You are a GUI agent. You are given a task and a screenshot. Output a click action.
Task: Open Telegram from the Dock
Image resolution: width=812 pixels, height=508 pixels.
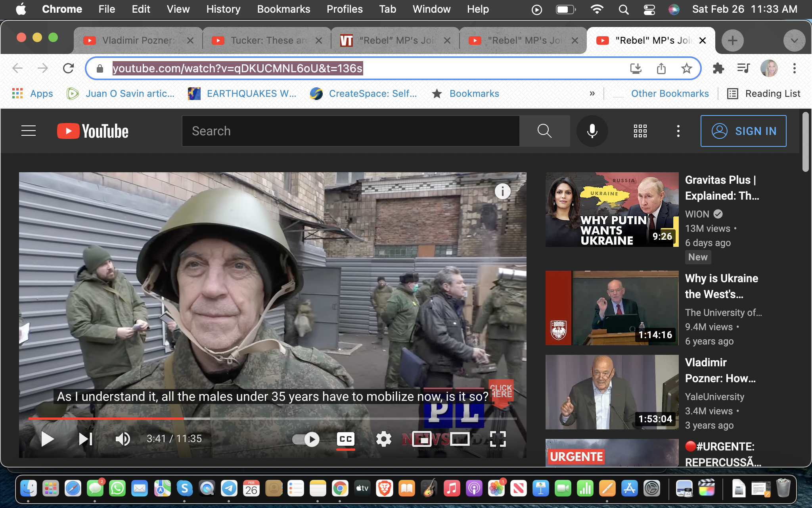pyautogui.click(x=229, y=488)
